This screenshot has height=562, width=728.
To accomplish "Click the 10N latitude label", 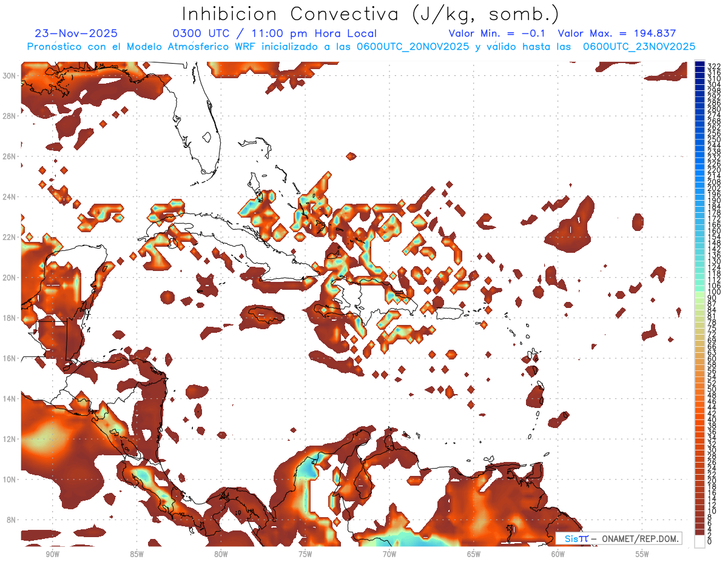I will pos(10,480).
